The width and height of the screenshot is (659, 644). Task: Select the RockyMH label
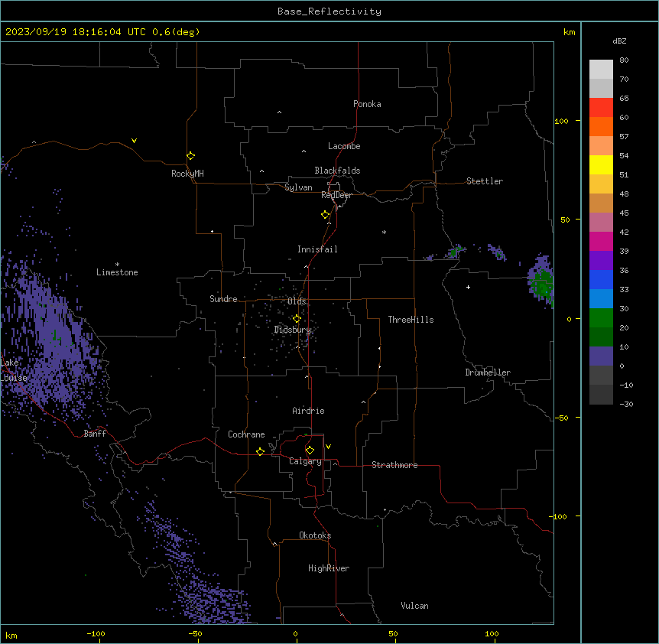[x=187, y=174]
